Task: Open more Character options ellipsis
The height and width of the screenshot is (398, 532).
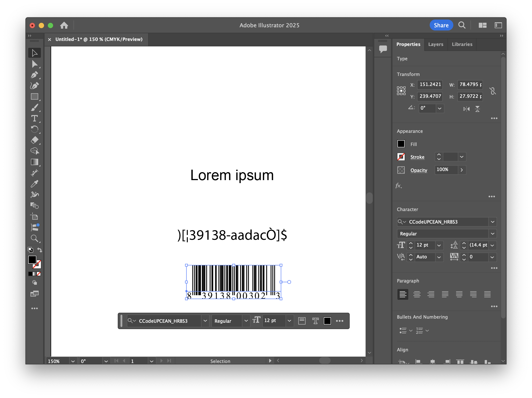Action: 494,268
